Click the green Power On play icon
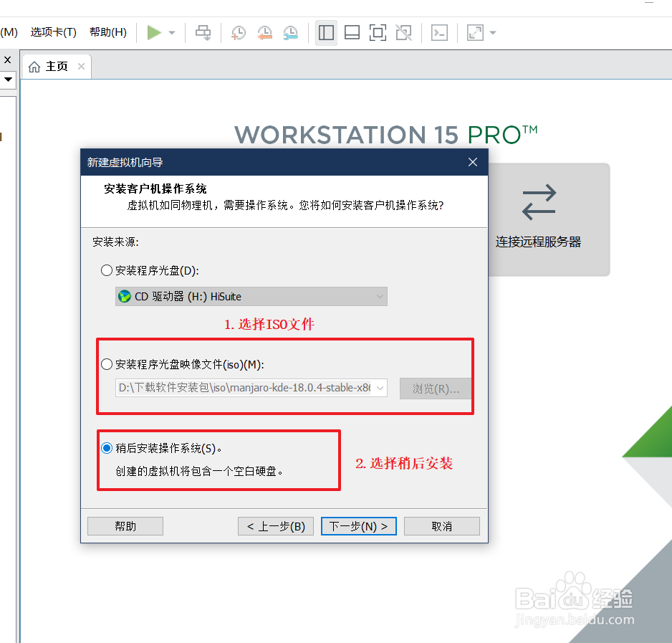The height and width of the screenshot is (643, 672). tap(154, 32)
